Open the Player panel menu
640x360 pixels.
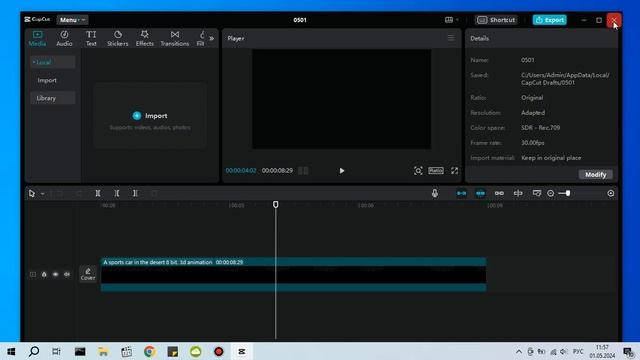point(451,38)
